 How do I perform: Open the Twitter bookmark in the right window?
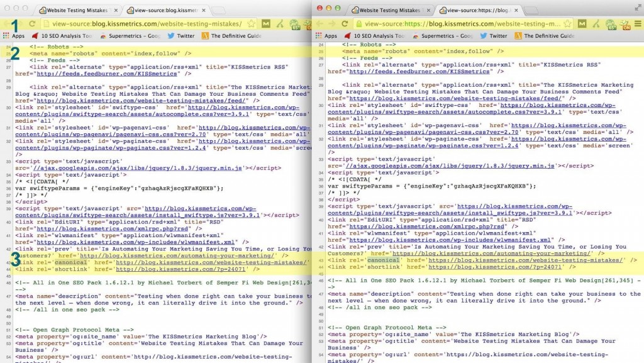(x=494, y=36)
